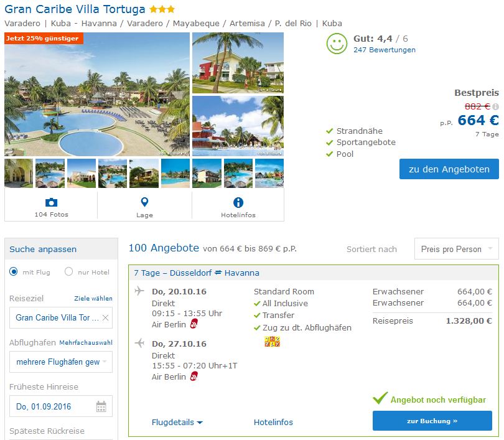The image size is (504, 440).
Task: Click the Lage map pin icon
Action: pyautogui.click(x=144, y=202)
